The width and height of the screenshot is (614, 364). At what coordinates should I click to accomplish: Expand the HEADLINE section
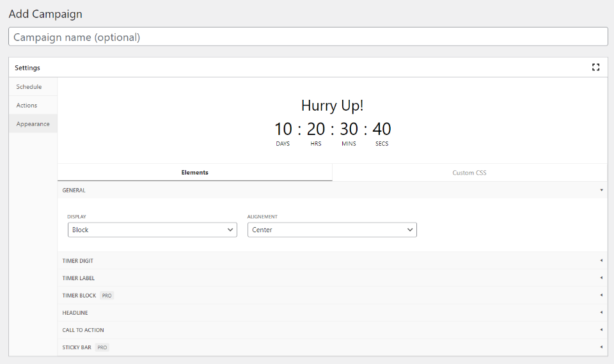coord(333,312)
